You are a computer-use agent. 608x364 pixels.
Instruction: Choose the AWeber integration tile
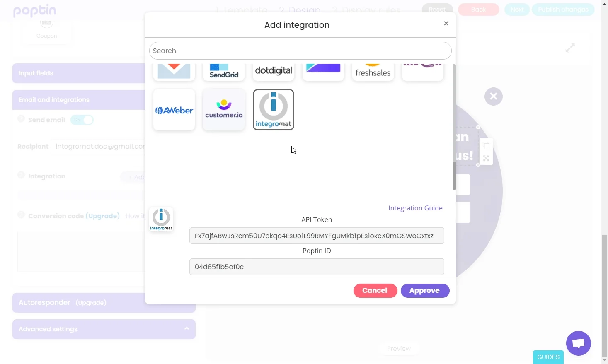point(174,110)
